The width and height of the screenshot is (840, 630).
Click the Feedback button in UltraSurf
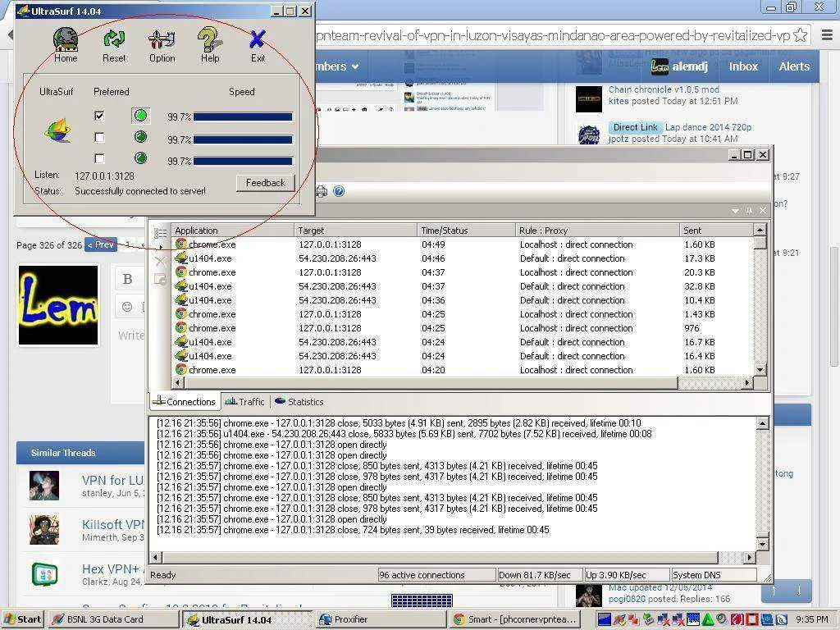pos(265,183)
